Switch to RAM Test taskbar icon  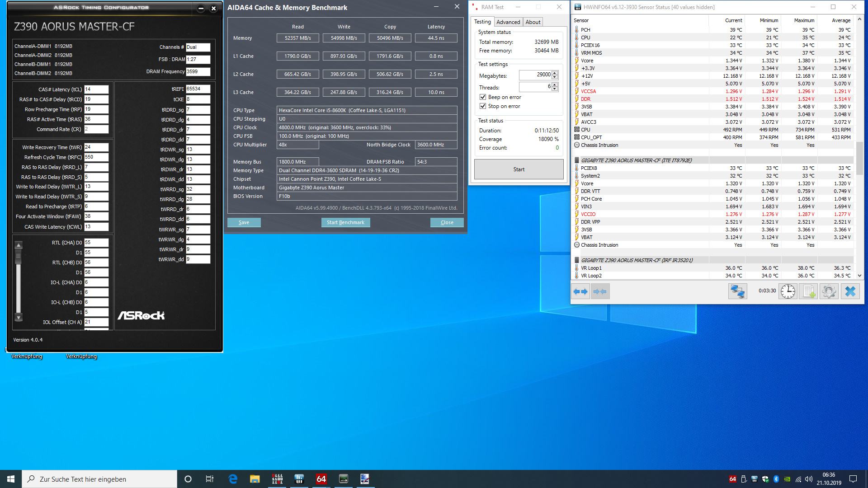tap(277, 479)
